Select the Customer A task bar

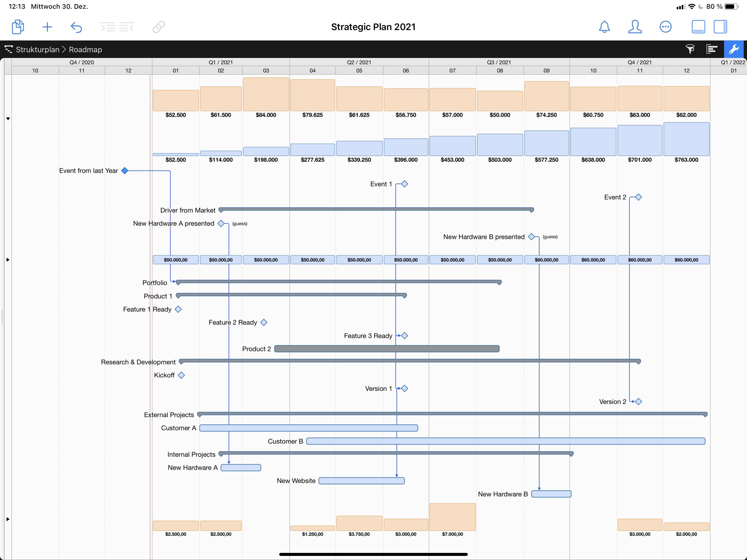308,428
